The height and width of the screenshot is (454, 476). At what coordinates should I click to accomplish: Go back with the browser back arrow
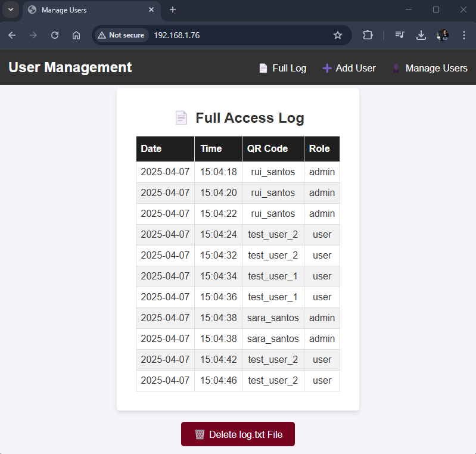pos(12,35)
